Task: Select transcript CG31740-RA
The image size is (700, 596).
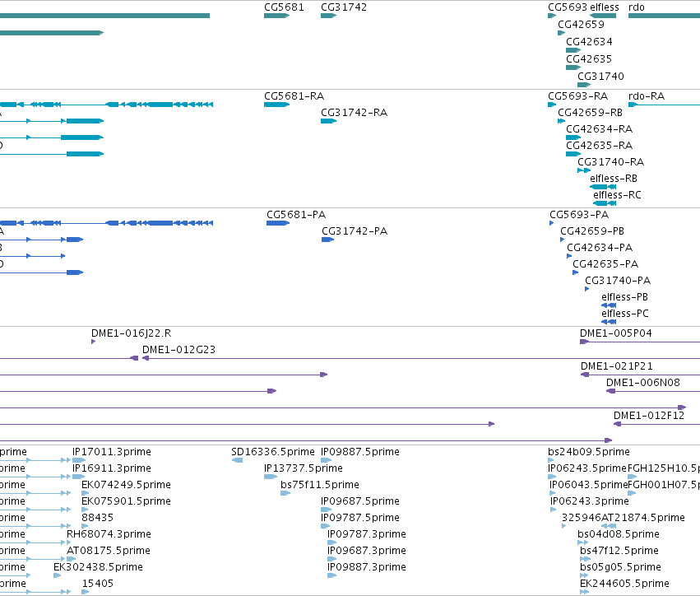Action: pos(584,170)
